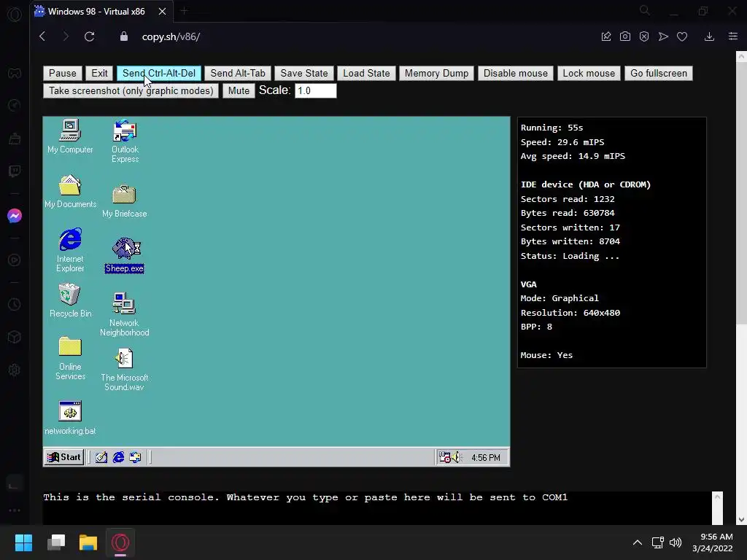This screenshot has height=560, width=747.
Task: Open Messenger in the browser sidebar
Action: coord(15,216)
